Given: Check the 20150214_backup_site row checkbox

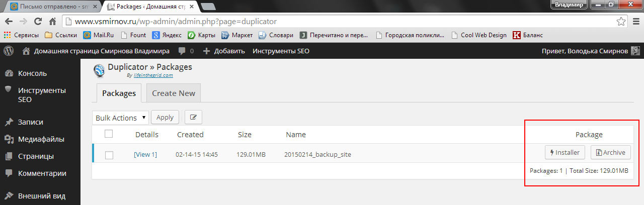Looking at the screenshot, I should pyautogui.click(x=109, y=155).
